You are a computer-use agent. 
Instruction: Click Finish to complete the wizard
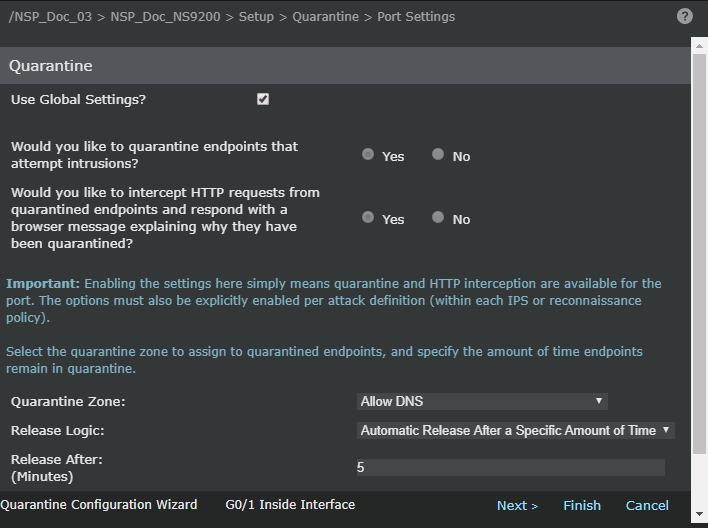point(582,505)
